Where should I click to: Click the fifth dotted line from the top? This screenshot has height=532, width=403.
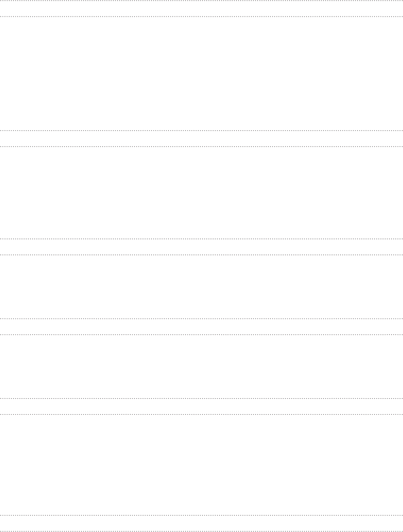click(x=201, y=239)
